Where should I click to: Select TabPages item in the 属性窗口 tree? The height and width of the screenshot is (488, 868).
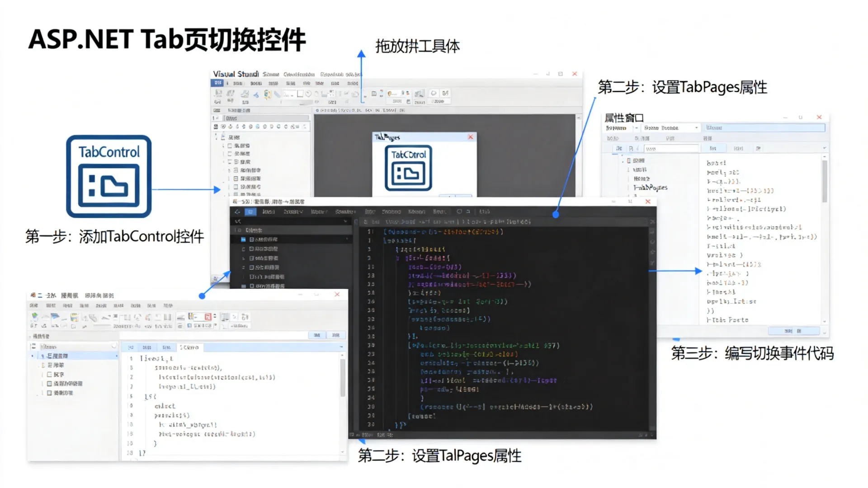tap(651, 188)
